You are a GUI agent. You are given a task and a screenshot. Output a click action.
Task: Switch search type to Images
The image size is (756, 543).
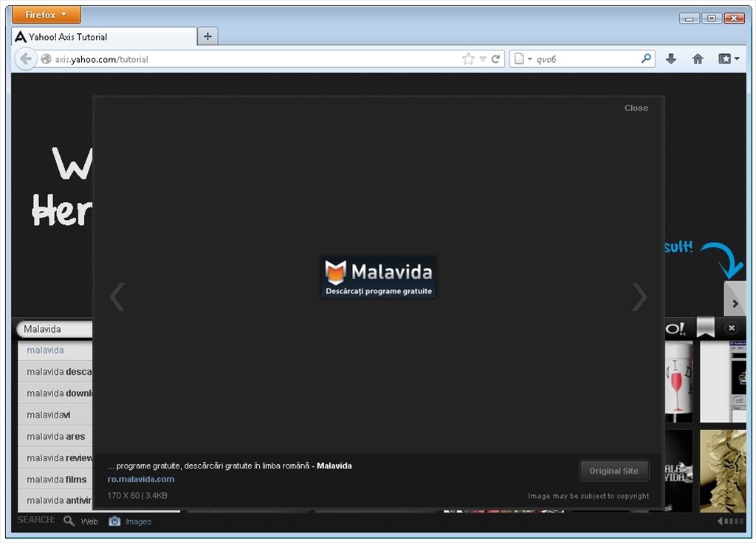[x=130, y=522]
